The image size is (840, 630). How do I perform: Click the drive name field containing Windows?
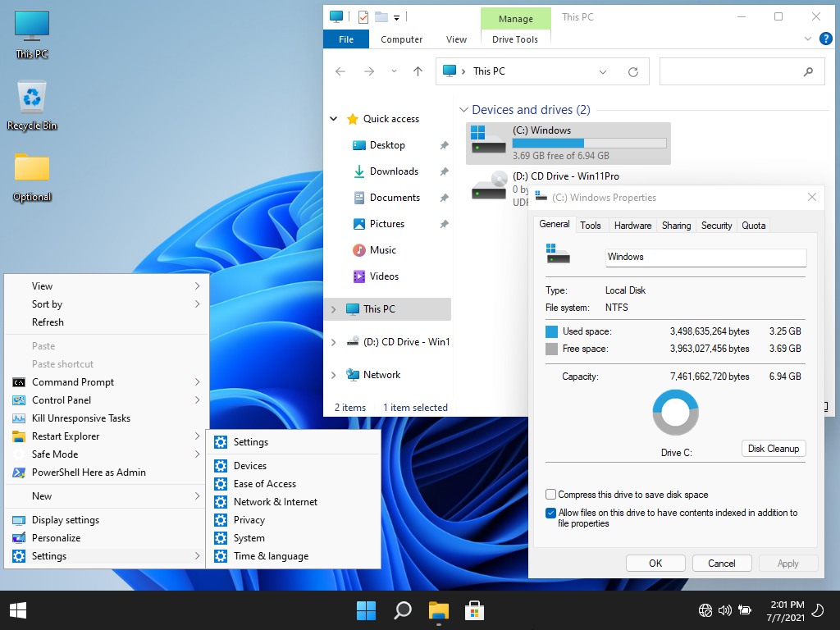point(705,257)
